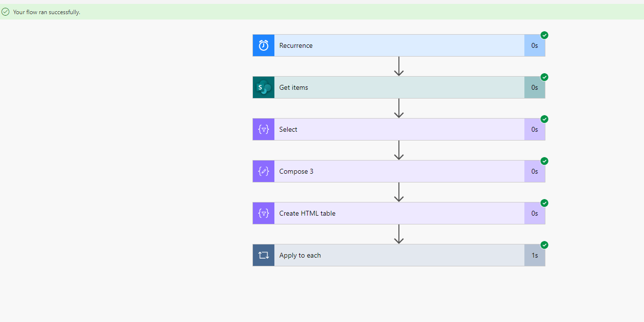Click the Apply to each loop icon

[264, 255]
